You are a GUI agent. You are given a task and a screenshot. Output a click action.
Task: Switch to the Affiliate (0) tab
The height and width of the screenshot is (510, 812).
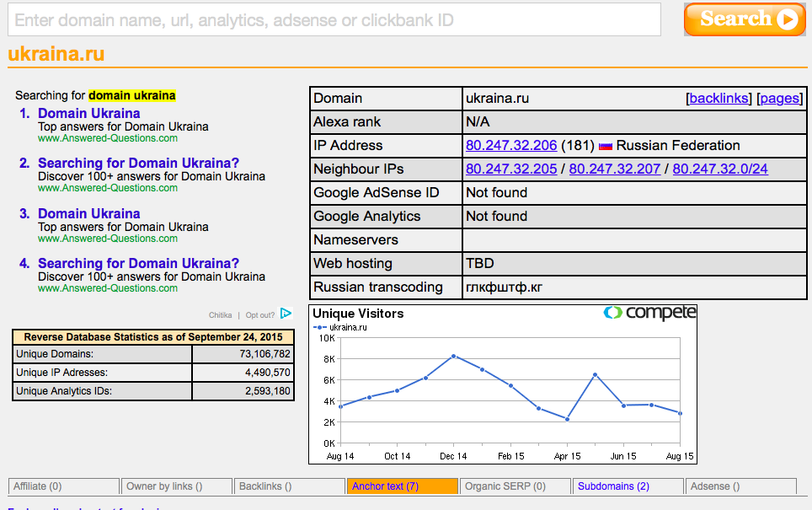[x=64, y=486]
